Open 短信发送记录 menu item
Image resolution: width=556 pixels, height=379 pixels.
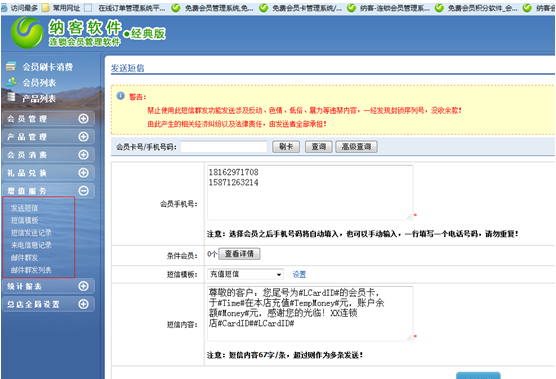pyautogui.click(x=31, y=233)
